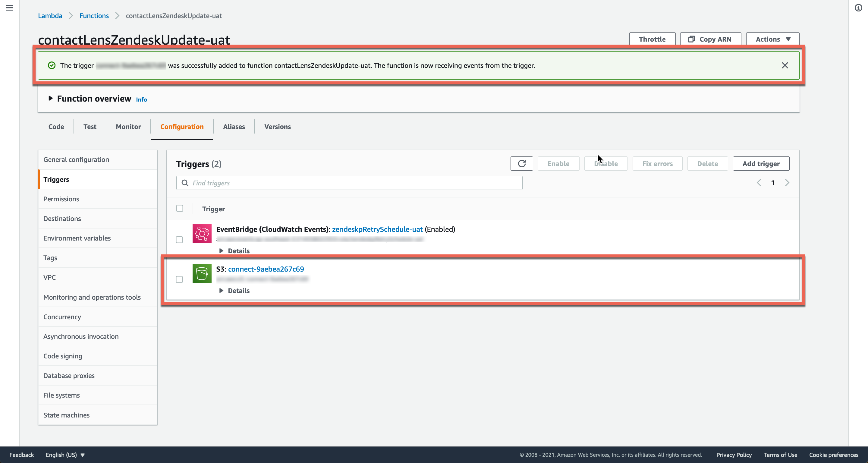This screenshot has height=463, width=868.
Task: Open the English (US) language selector
Action: point(65,455)
